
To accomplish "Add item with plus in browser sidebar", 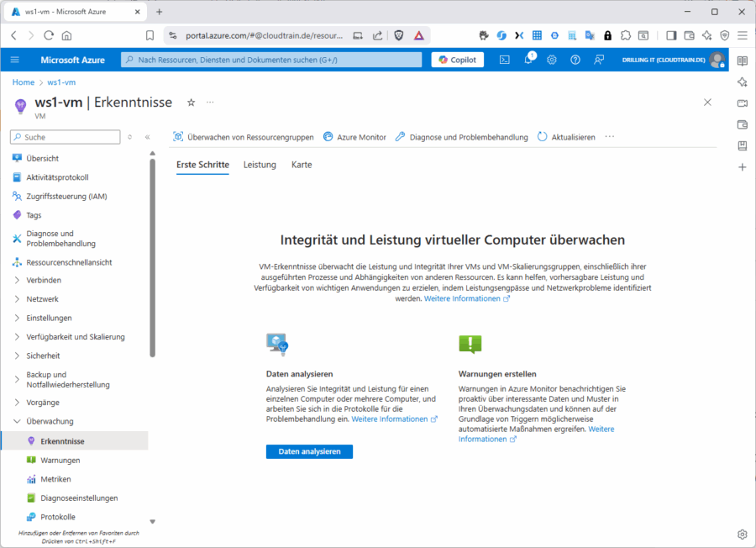I will (743, 167).
